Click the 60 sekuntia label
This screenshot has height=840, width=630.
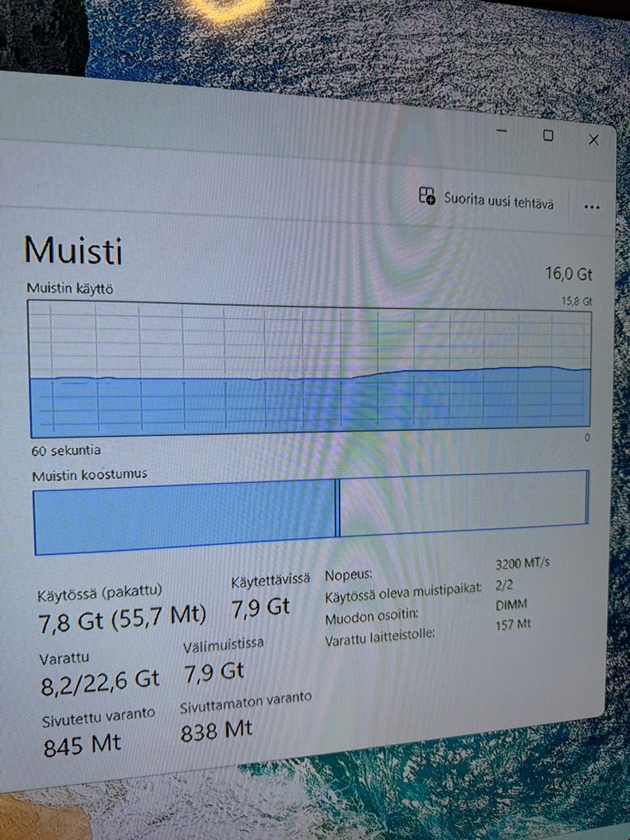pyautogui.click(x=66, y=450)
